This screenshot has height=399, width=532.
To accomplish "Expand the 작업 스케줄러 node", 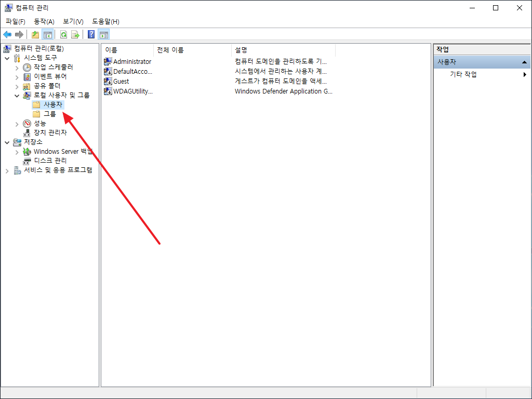I will click(17, 68).
